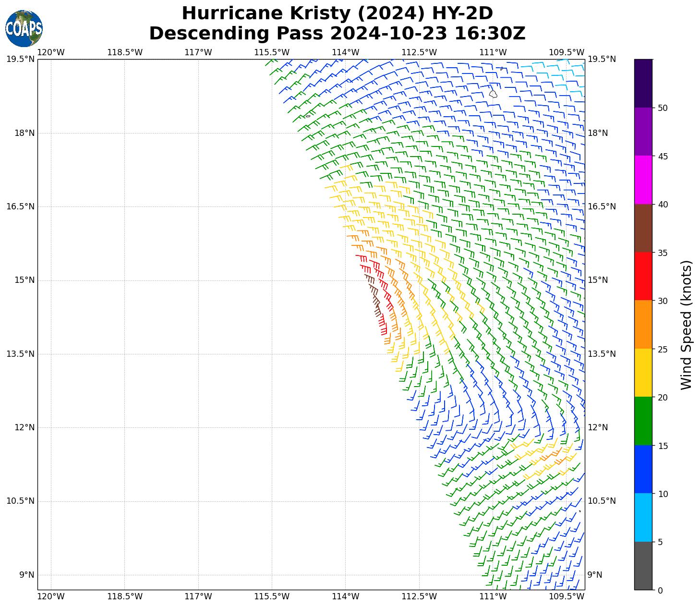Click the Descending Pass 2024-10-23 16:30Z subtitle

click(x=337, y=34)
